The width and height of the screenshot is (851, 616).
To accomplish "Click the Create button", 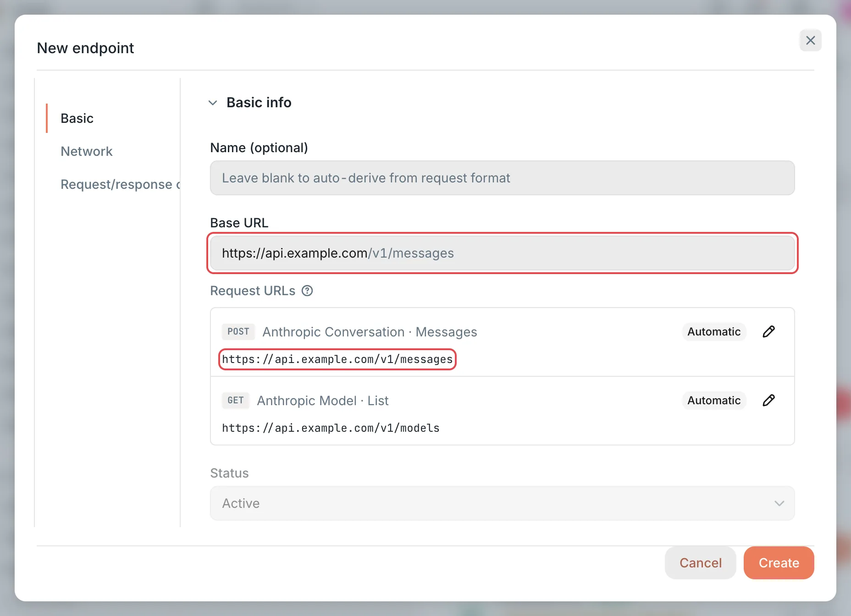I will [x=779, y=563].
